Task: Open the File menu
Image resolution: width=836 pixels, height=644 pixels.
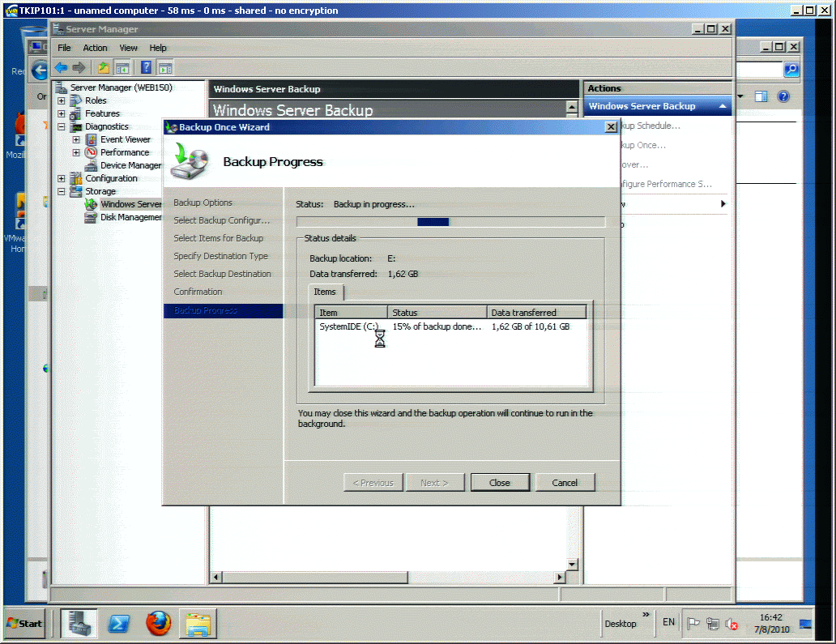Action: (x=64, y=48)
